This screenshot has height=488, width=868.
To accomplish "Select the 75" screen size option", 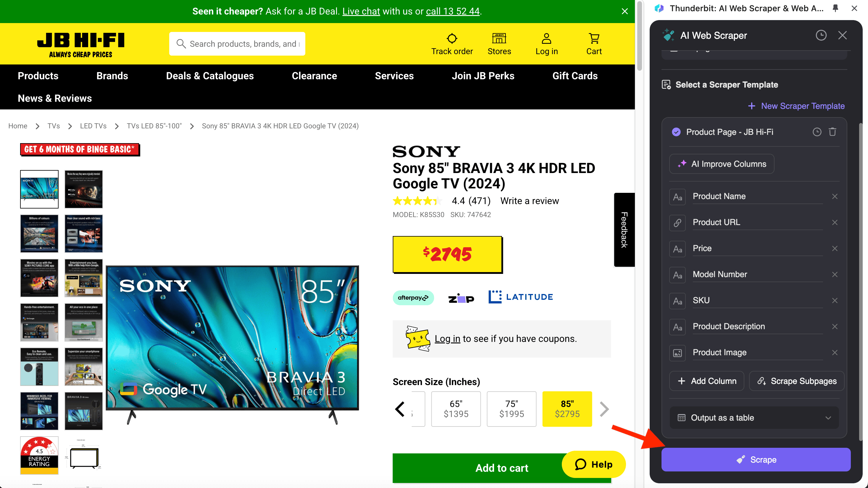I will 511,409.
